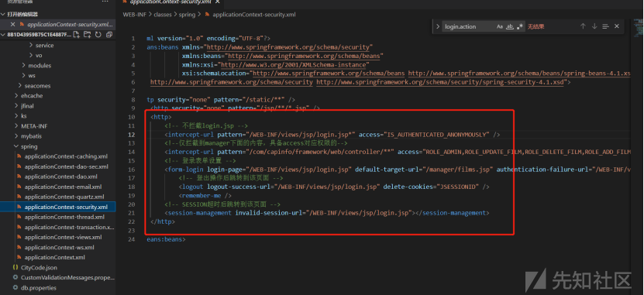This screenshot has width=644, height=295.
Task: Go to the previous find match
Action: point(583,26)
